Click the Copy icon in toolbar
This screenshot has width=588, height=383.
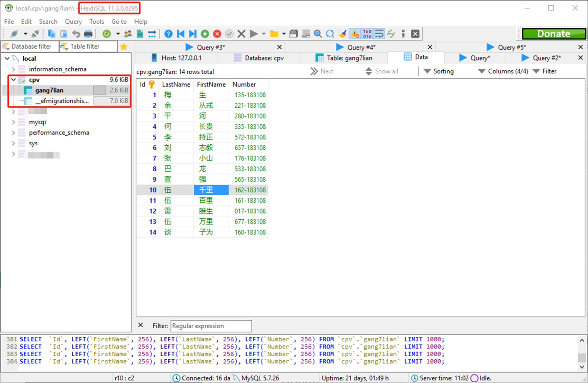[x=51, y=34]
